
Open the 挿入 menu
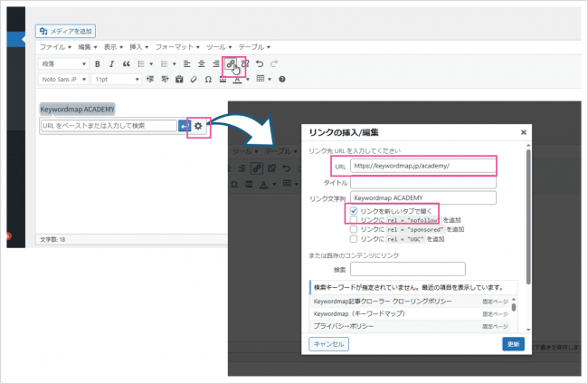tap(138, 47)
